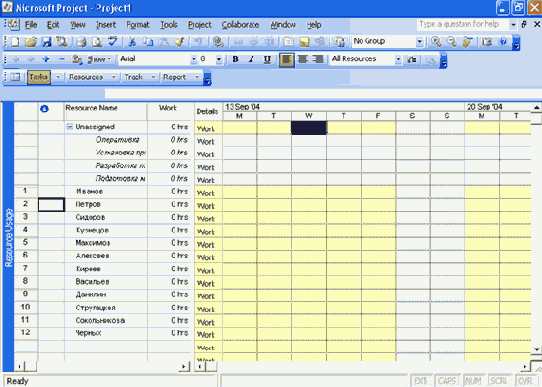Open the Collaborate menu
The image size is (542, 387).
click(x=240, y=25)
